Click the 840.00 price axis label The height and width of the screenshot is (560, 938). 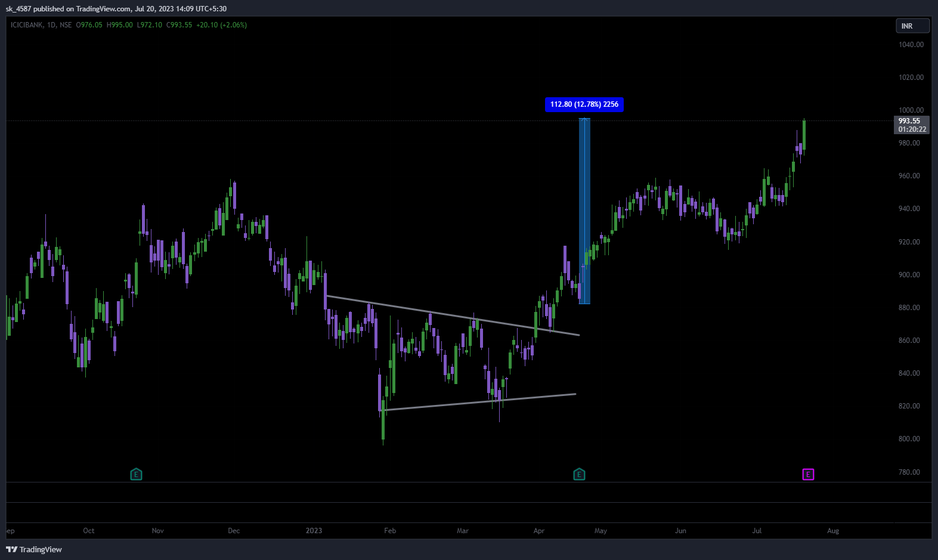click(x=909, y=373)
